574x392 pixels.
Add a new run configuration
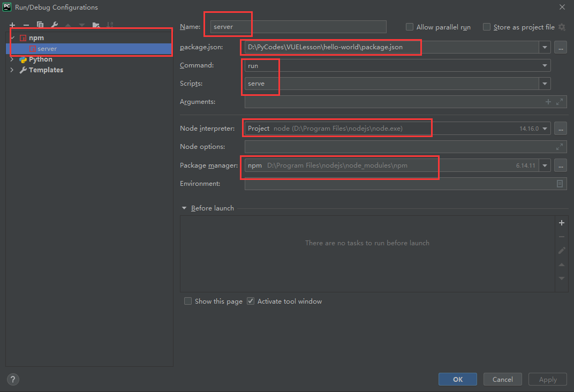pyautogui.click(x=12, y=25)
